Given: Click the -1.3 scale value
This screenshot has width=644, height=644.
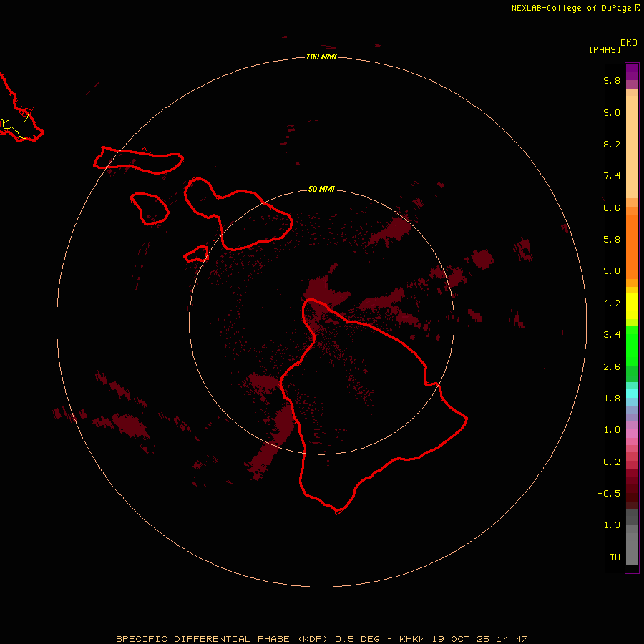Looking at the screenshot, I should [609, 525].
